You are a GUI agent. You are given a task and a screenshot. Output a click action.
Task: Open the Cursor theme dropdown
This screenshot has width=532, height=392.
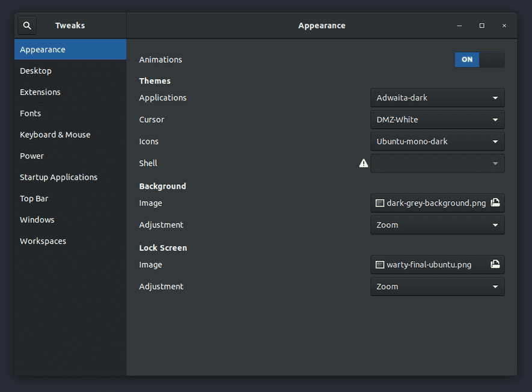point(438,120)
